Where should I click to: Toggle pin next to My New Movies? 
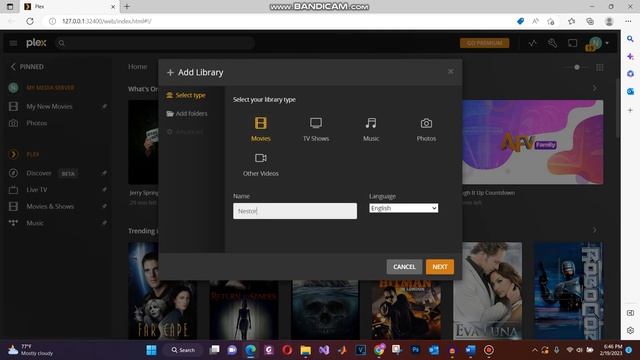coord(104,106)
